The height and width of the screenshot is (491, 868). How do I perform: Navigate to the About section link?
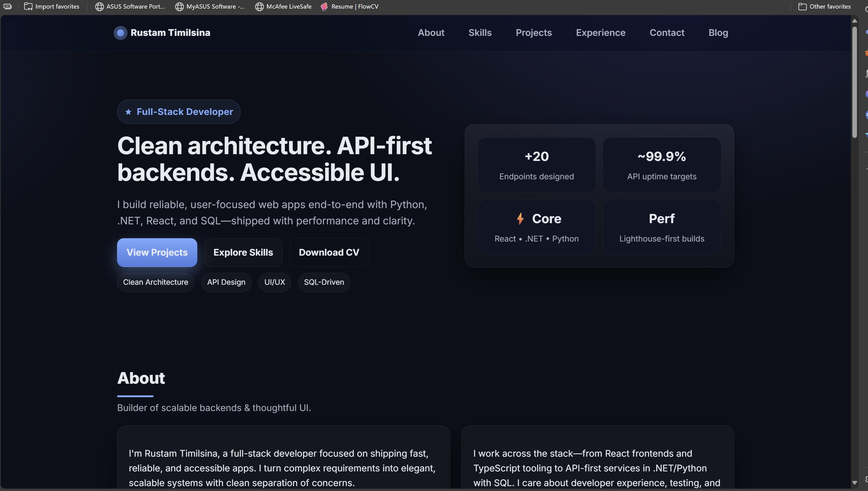coord(431,33)
